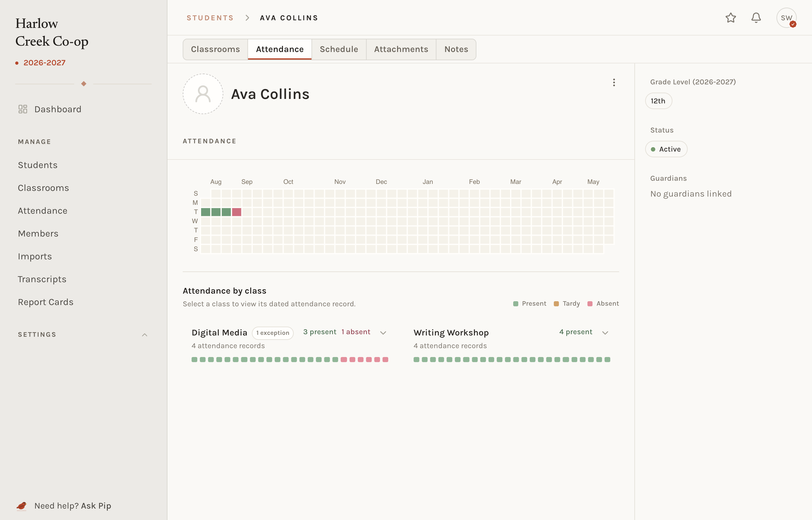Open notifications bell icon
The width and height of the screenshot is (812, 520).
[x=756, y=17]
